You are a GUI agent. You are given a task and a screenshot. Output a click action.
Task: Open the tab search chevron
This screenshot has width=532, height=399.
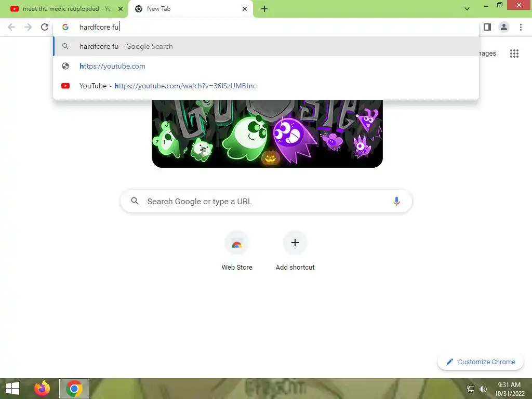pyautogui.click(x=467, y=9)
